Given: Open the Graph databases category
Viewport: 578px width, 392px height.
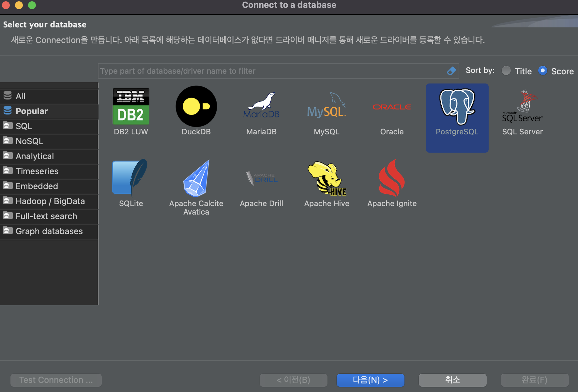Looking at the screenshot, I should [x=49, y=231].
